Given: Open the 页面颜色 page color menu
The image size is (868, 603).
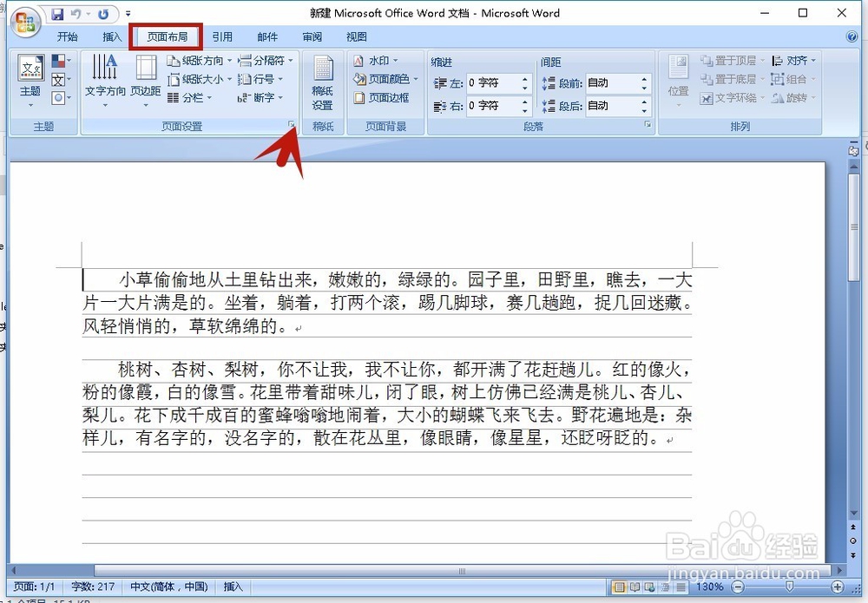Looking at the screenshot, I should pyautogui.click(x=386, y=79).
